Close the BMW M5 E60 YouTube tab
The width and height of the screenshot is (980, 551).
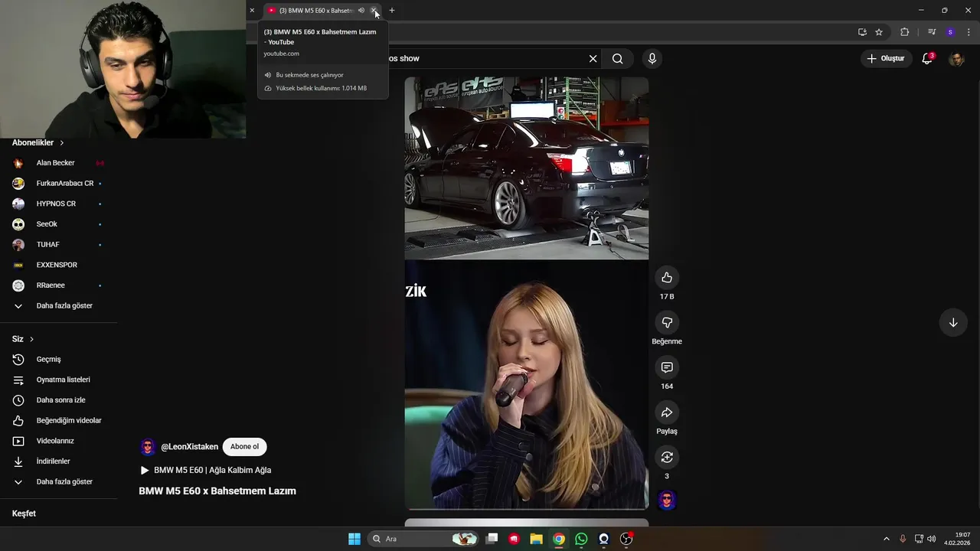pyautogui.click(x=374, y=11)
